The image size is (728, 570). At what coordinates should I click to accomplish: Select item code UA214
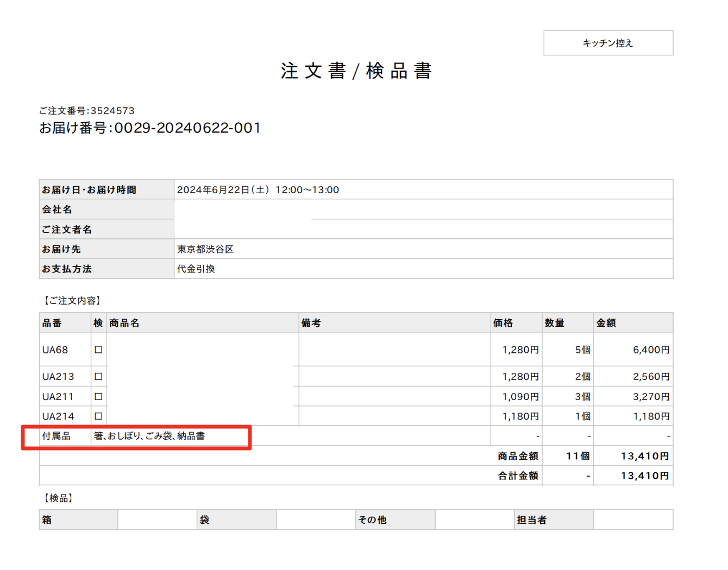click(x=58, y=416)
